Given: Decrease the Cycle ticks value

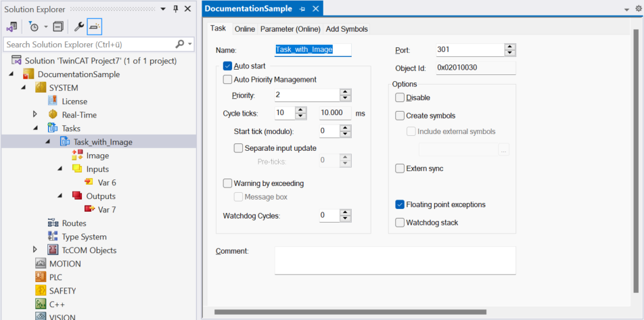Looking at the screenshot, I should click(301, 116).
